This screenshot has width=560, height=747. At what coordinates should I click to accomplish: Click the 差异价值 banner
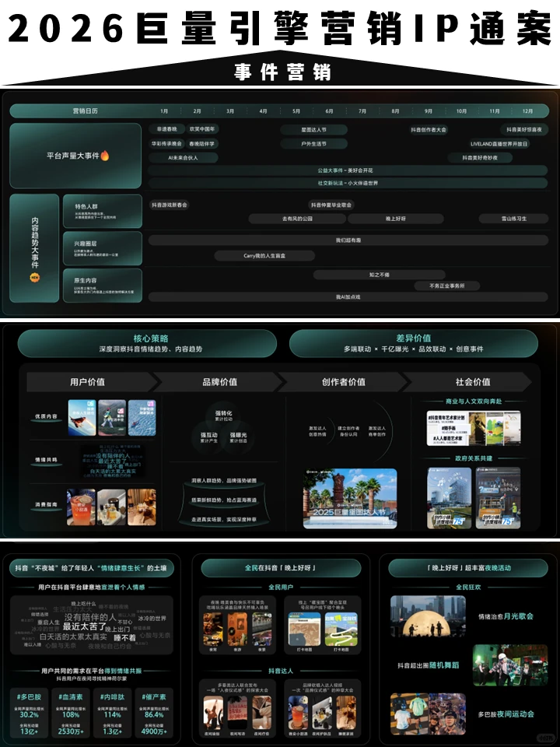(x=413, y=343)
